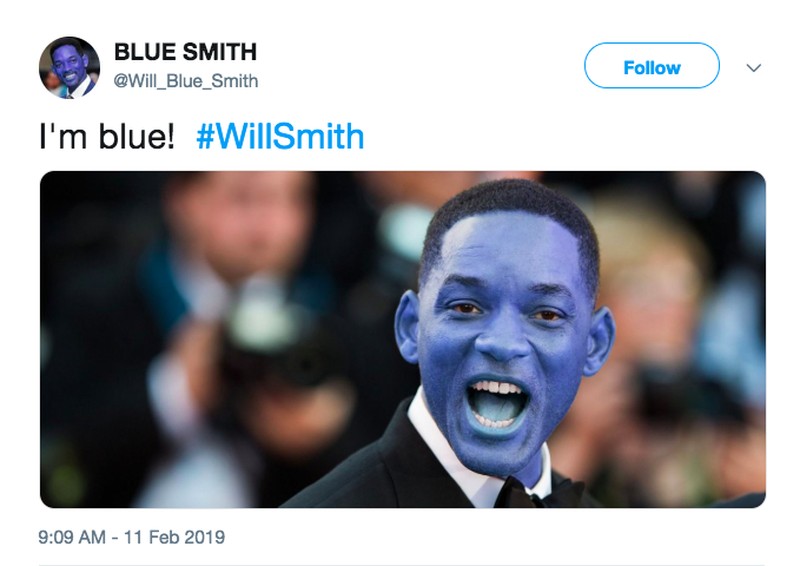Expand the downward arrow beside Follow
800x566 pixels.
click(754, 68)
